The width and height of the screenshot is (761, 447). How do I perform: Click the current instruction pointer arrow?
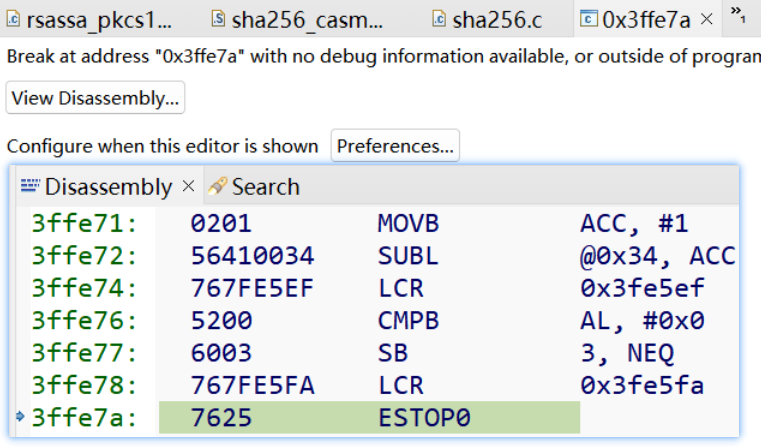pos(21,416)
